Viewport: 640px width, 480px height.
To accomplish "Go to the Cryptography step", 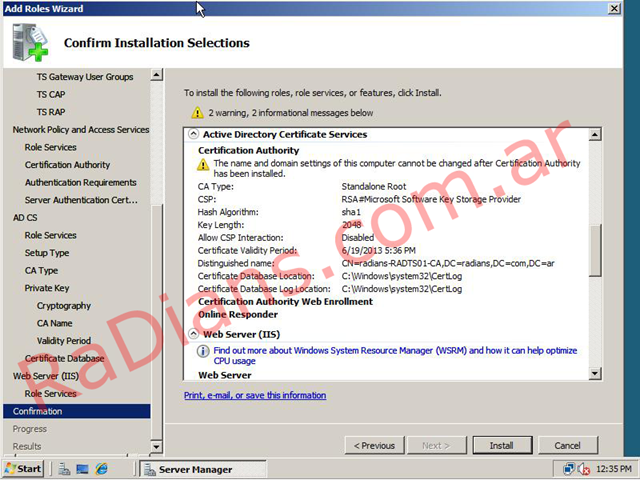I will [x=63, y=306].
